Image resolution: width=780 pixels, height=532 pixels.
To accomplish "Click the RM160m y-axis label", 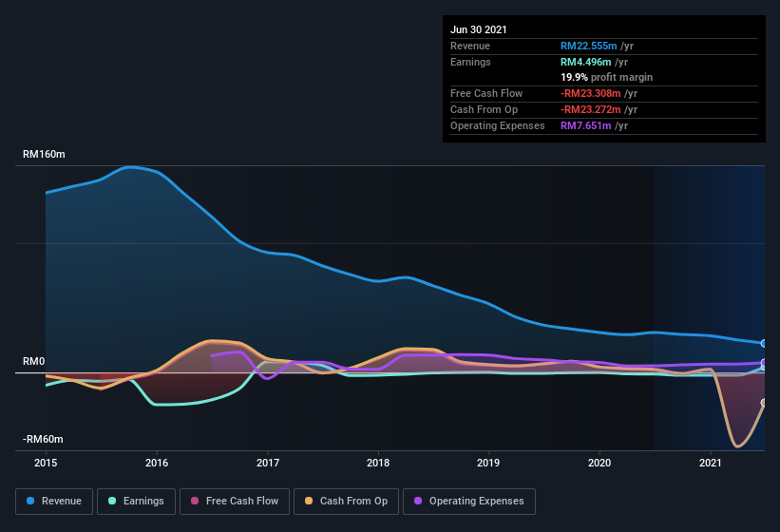I will pyautogui.click(x=44, y=154).
